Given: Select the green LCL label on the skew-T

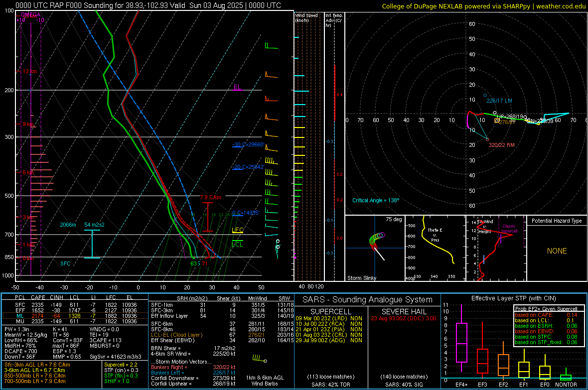Looking at the screenshot, I should tap(237, 245).
